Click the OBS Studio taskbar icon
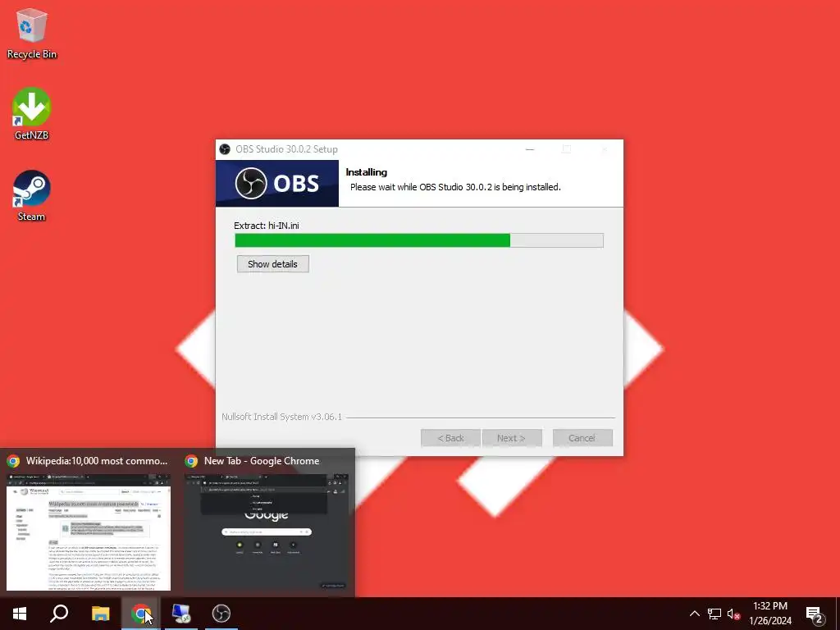 tap(221, 614)
